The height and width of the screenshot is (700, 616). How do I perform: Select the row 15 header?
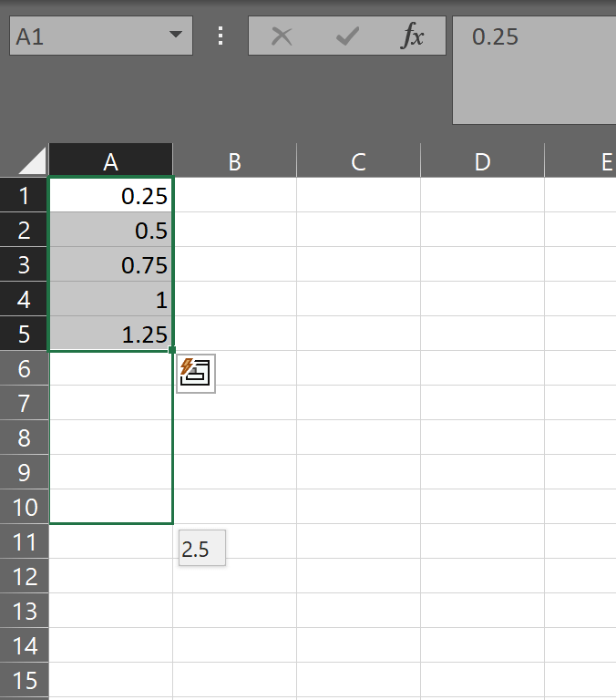(x=24, y=680)
